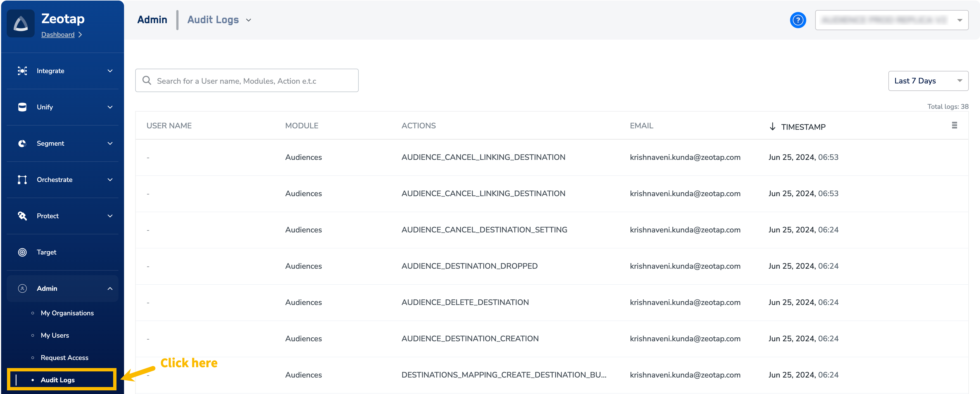
Task: Sort by the TIMESTAMP column header
Action: pyautogui.click(x=803, y=127)
